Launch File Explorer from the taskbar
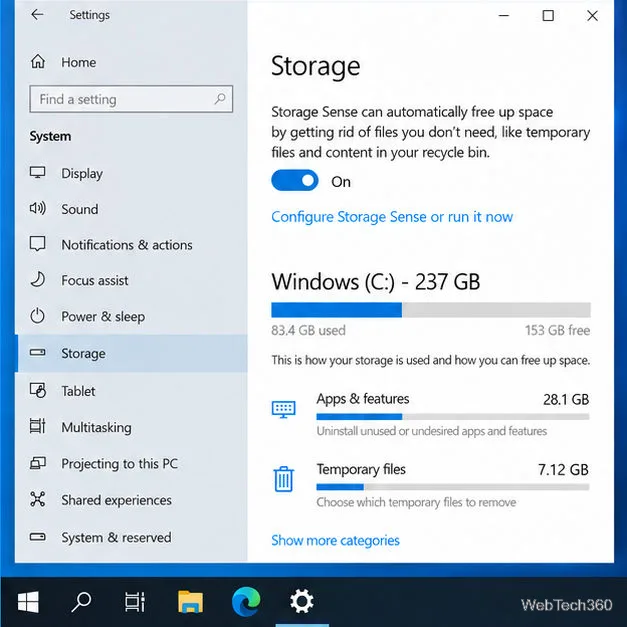This screenshot has height=627, width=627. click(x=190, y=602)
